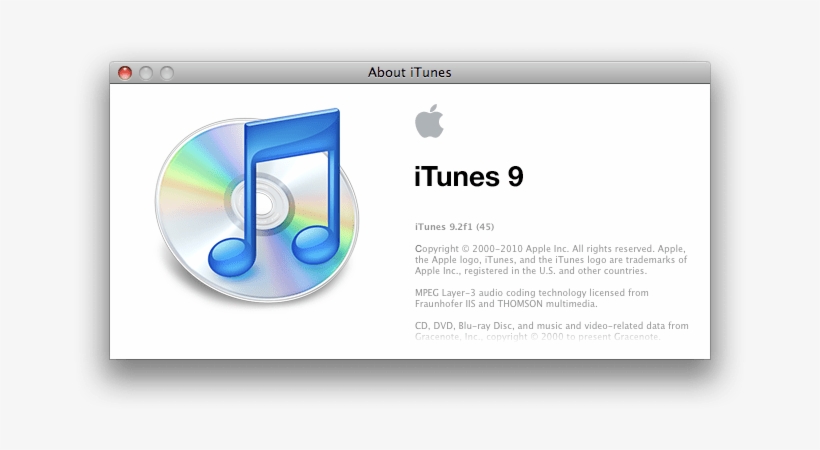Click the gray Apple logo
This screenshot has width=820, height=450.
click(x=429, y=121)
